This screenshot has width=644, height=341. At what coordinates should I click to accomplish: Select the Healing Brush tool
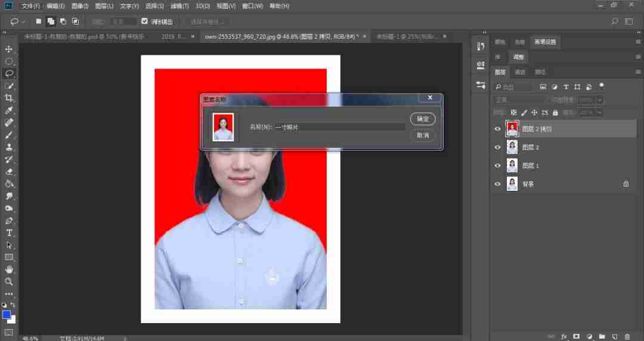(8, 122)
